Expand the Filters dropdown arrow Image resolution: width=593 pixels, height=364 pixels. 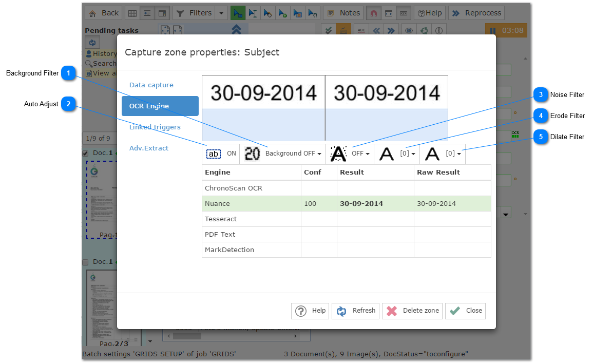coord(221,13)
